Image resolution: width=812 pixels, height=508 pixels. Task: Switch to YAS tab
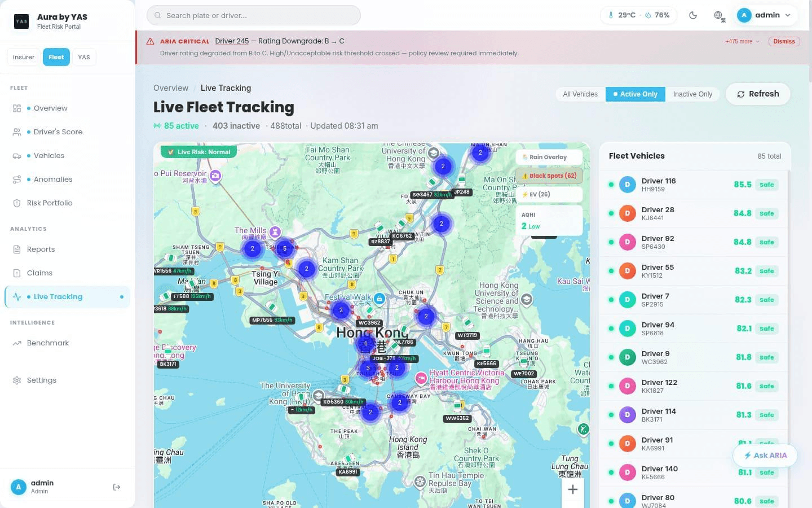tap(84, 57)
